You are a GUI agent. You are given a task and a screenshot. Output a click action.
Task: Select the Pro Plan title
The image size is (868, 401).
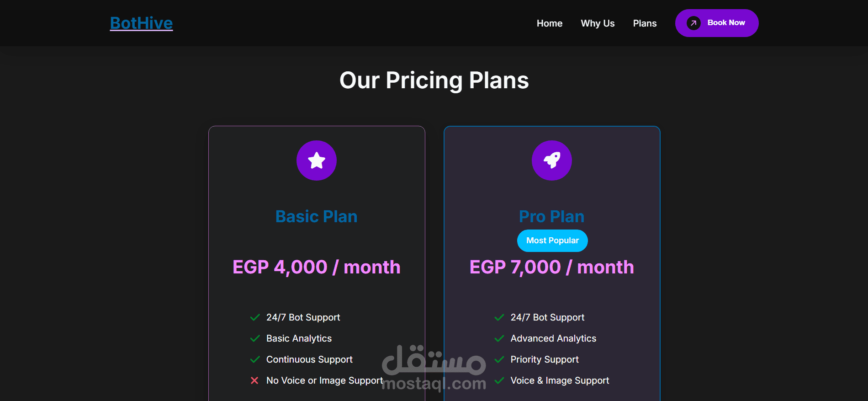[551, 216]
